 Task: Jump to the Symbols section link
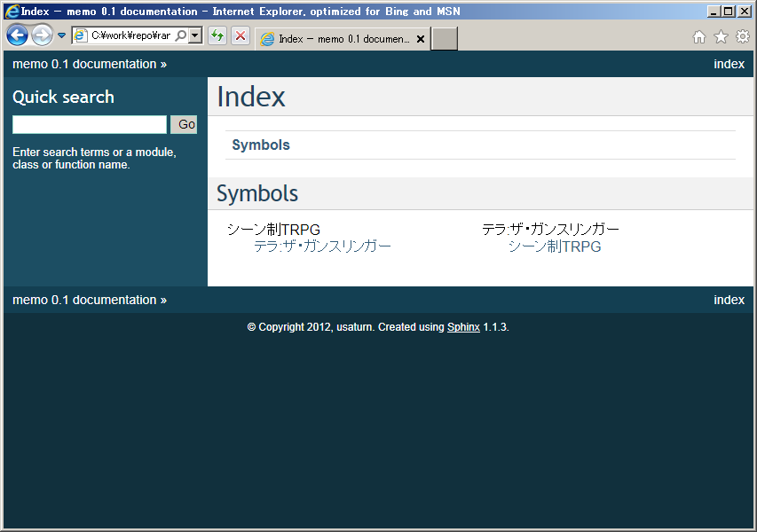(261, 145)
